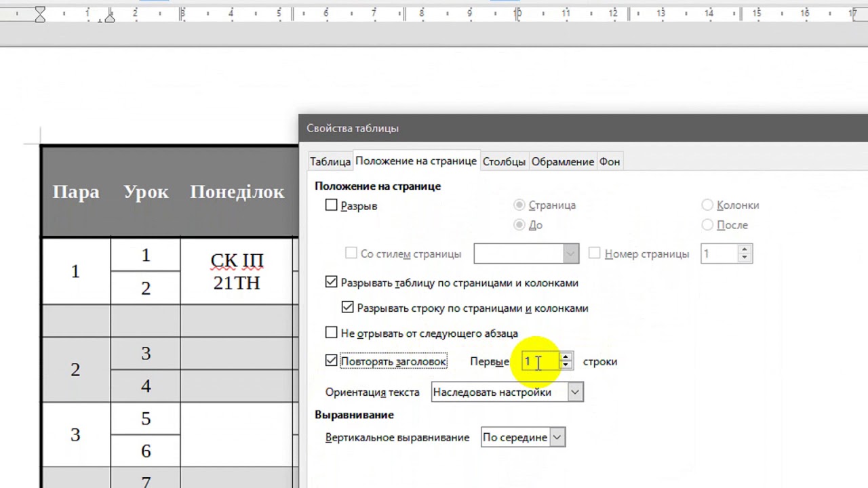
Task: Open the Обрамление tab
Action: pyautogui.click(x=563, y=161)
